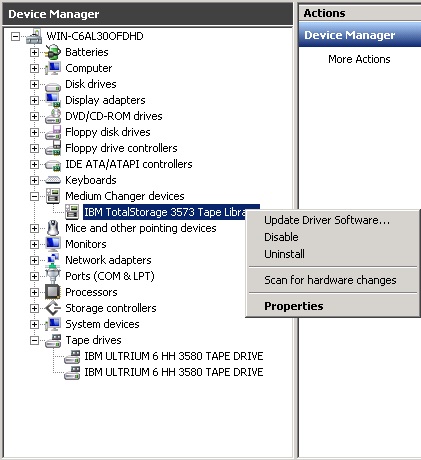Click the Medium Changer devices icon
This screenshot has height=460, width=421.
point(53,196)
